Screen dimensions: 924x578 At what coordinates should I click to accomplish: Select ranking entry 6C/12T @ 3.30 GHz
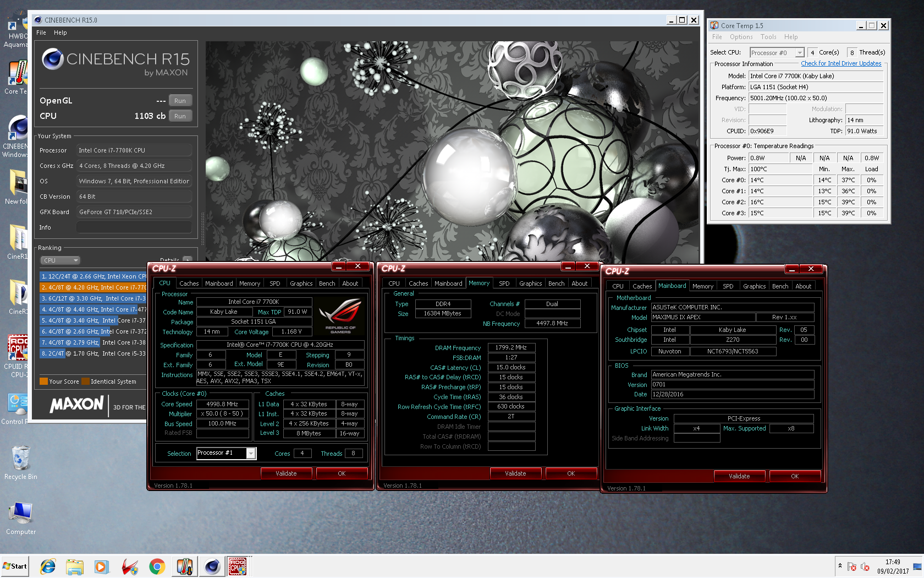click(x=92, y=298)
